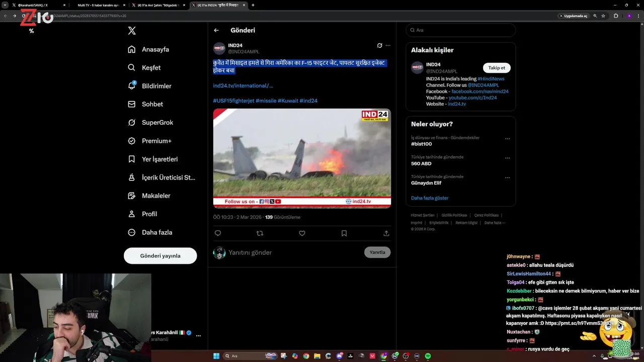The image size is (644, 362).
Task: Go back using the Gönderi arrow
Action: click(216, 30)
